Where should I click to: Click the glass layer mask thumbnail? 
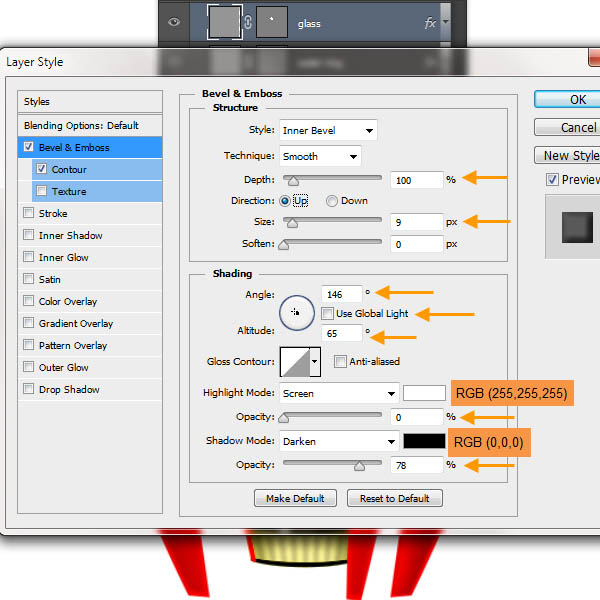click(x=272, y=23)
